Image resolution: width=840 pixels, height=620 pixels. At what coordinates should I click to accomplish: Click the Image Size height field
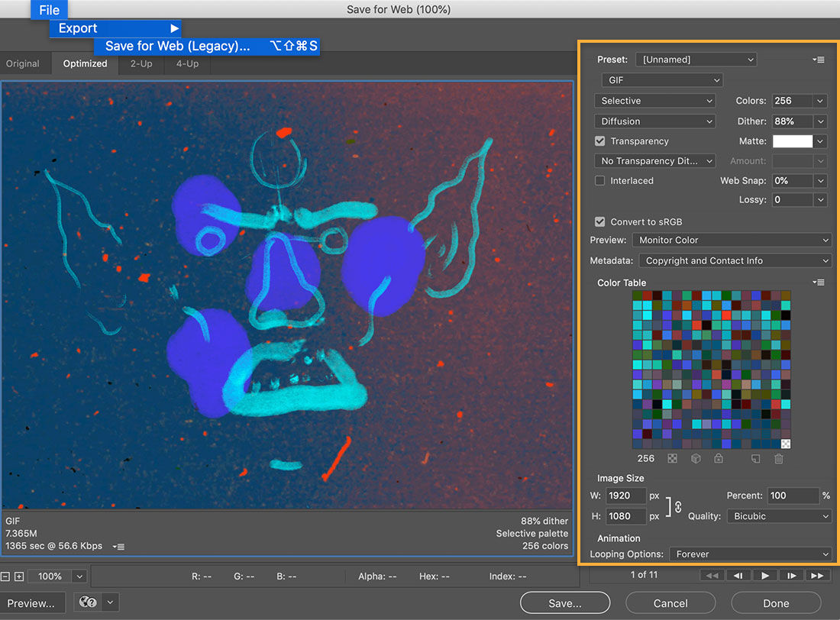click(x=625, y=516)
